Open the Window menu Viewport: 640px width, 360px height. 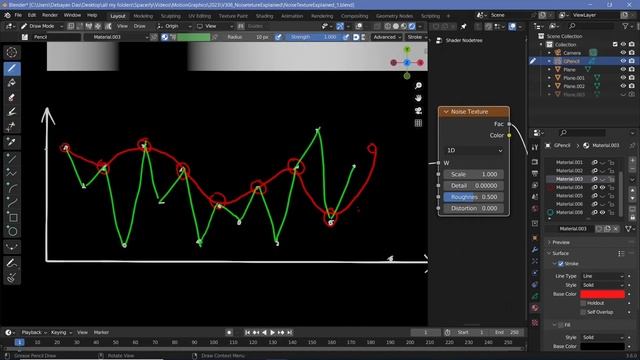pos(72,15)
